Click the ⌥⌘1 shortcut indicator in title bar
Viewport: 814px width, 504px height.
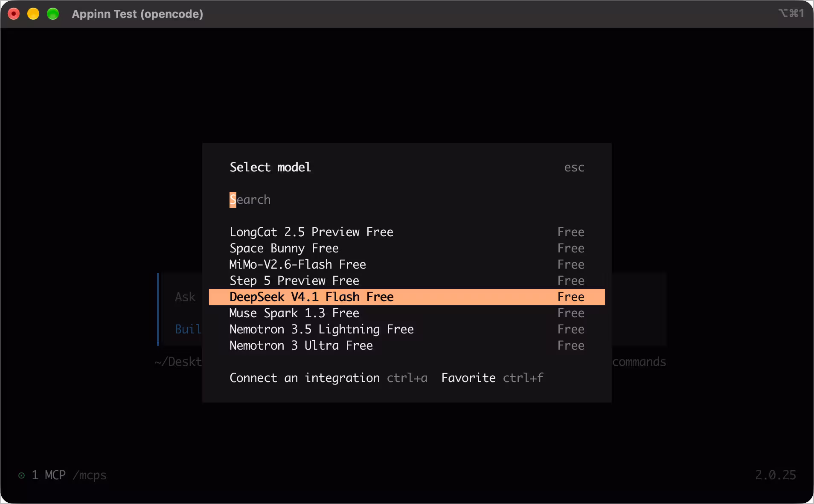[x=791, y=13]
